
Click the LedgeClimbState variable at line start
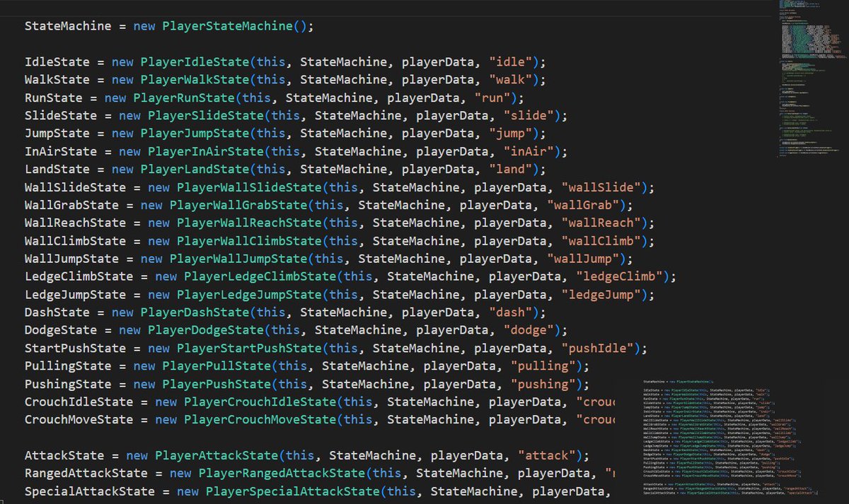click(x=79, y=276)
